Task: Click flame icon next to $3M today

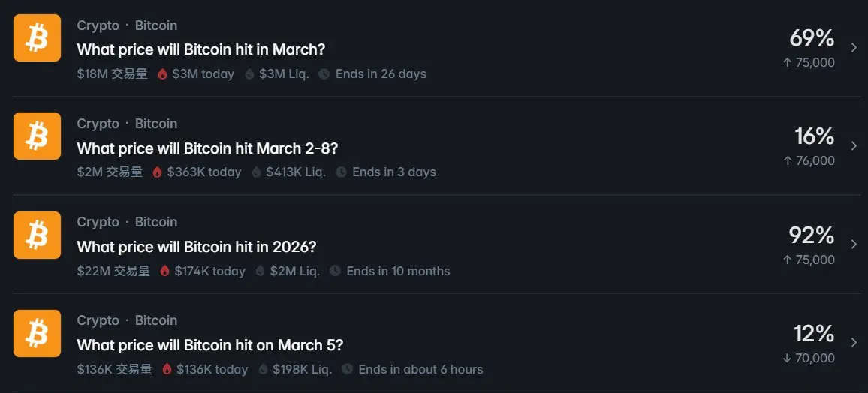Action: (162, 74)
